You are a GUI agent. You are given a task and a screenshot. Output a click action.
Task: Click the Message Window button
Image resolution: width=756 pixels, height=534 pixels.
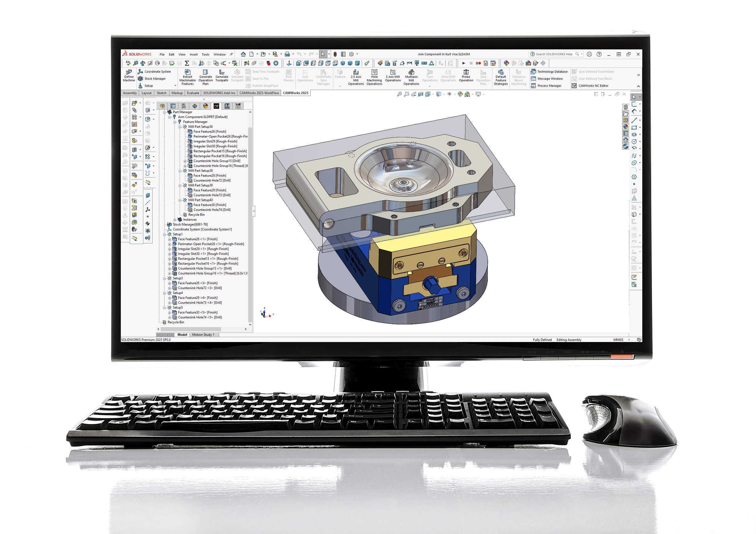tap(548, 79)
